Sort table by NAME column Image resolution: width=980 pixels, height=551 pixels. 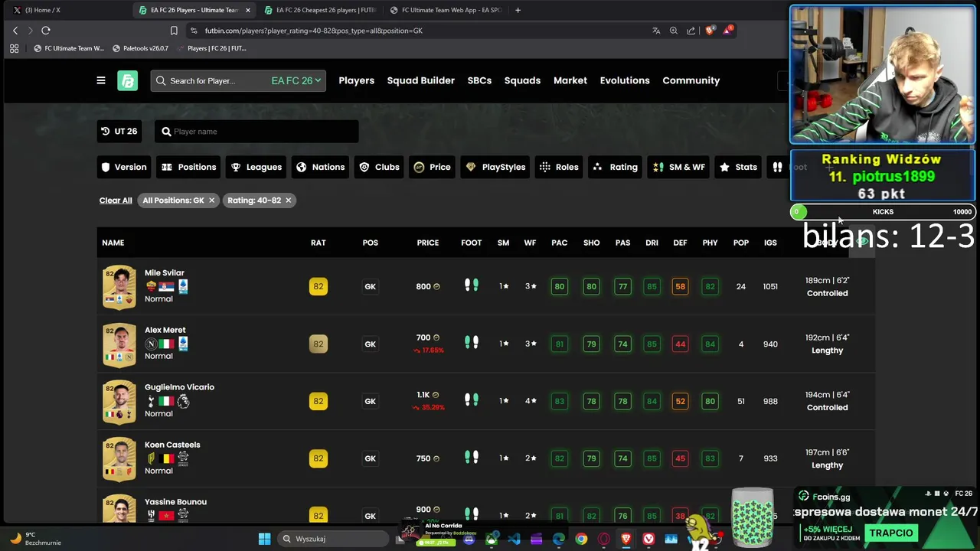click(113, 243)
